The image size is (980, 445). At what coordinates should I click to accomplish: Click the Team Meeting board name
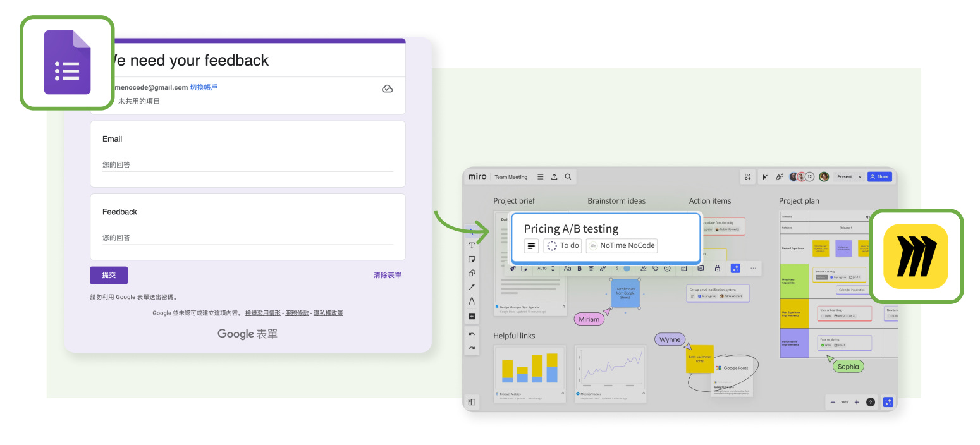pyautogui.click(x=511, y=177)
